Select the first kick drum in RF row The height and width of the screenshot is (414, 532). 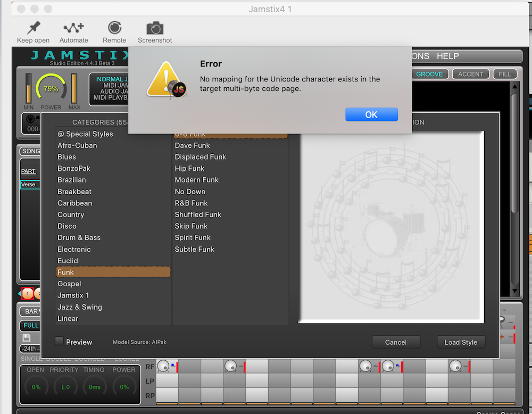tap(163, 366)
